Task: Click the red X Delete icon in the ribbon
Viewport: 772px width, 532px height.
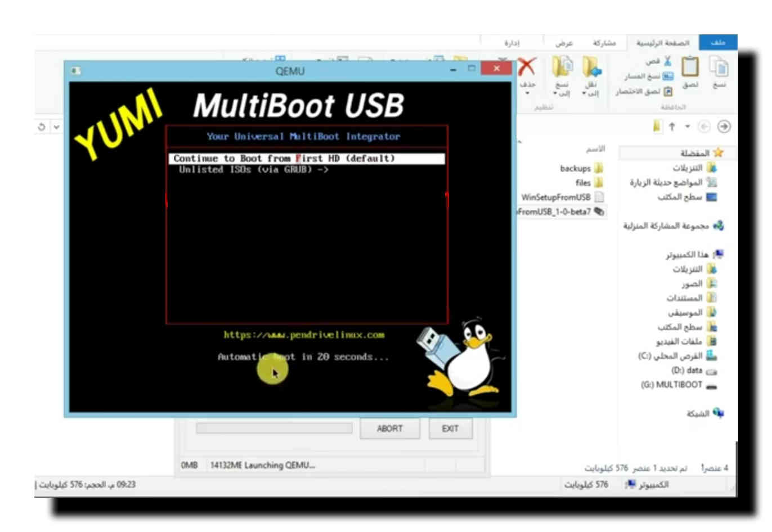Action: 527,67
